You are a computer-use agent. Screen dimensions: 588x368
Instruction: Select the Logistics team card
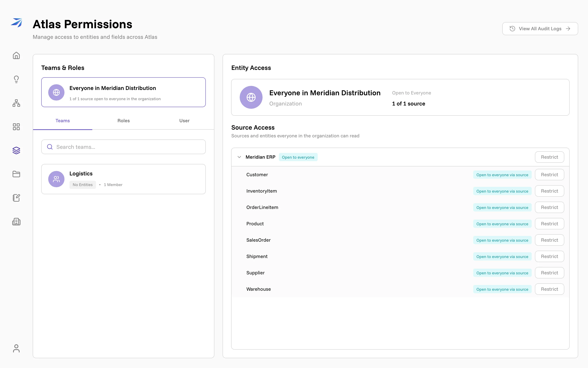[x=124, y=179]
